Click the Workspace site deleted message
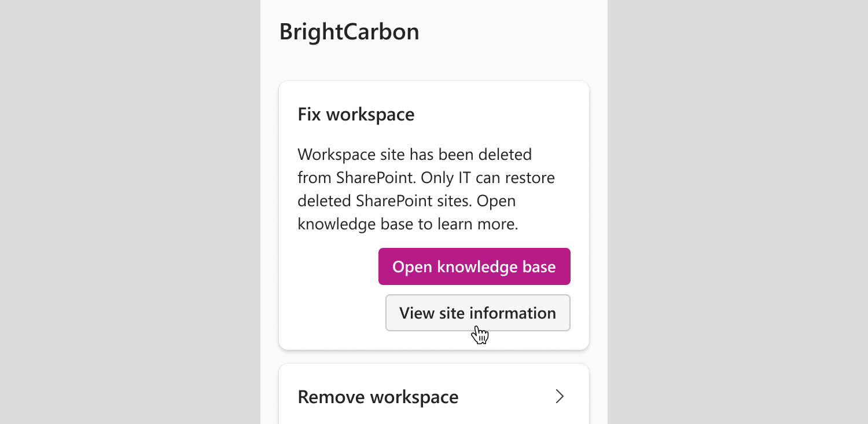This screenshot has width=868, height=424. (x=426, y=189)
